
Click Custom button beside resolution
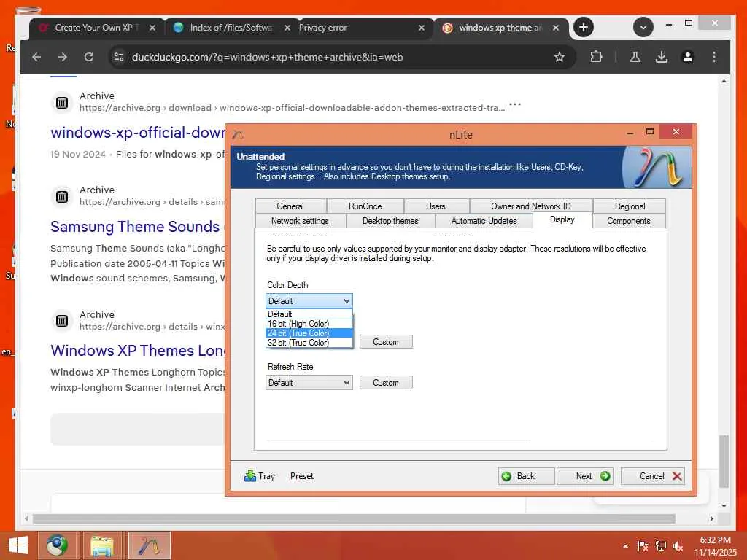tap(386, 342)
